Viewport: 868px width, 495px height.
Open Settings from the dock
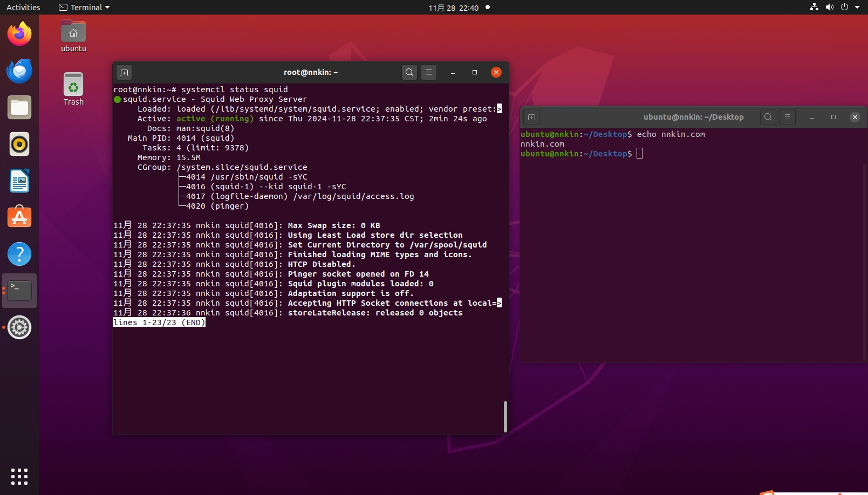(19, 328)
